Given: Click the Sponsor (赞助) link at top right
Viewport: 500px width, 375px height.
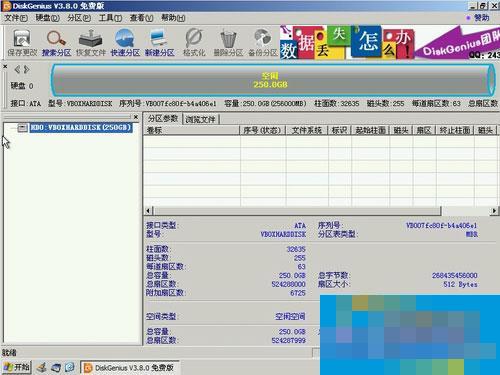Looking at the screenshot, I should click(x=481, y=18).
